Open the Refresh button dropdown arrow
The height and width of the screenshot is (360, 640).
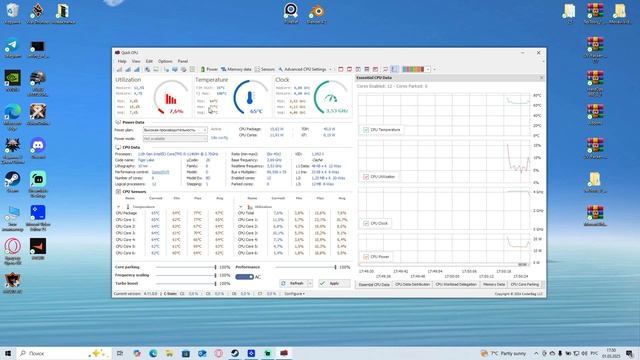310,283
